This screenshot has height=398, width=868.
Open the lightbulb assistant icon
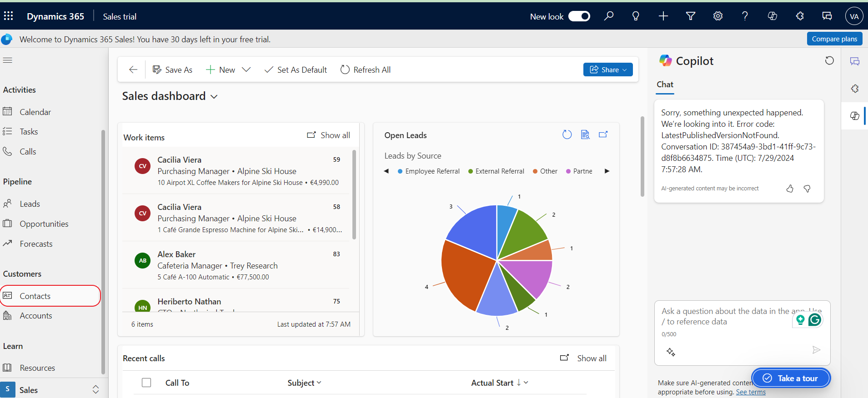636,16
